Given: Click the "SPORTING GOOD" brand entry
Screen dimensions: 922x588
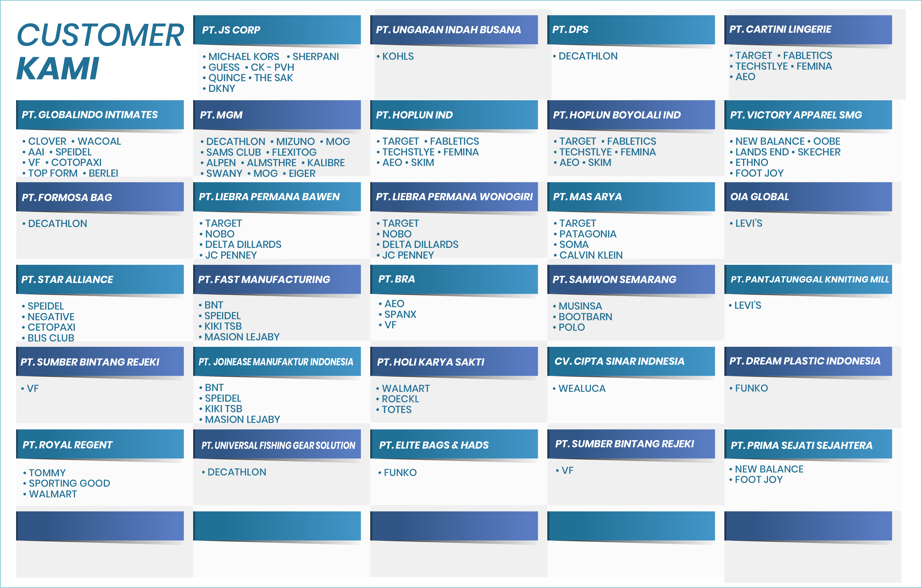Looking at the screenshot, I should [69, 483].
